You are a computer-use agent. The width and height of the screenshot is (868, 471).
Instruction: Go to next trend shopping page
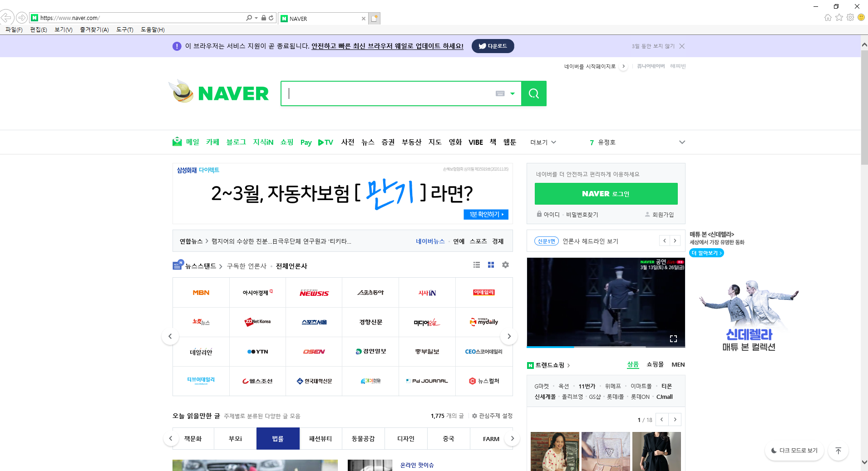(x=675, y=420)
